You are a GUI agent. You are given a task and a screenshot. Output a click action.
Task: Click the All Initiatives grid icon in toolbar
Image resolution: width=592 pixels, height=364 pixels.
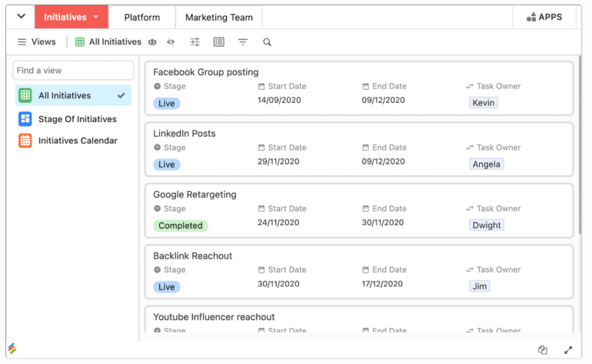click(x=80, y=42)
